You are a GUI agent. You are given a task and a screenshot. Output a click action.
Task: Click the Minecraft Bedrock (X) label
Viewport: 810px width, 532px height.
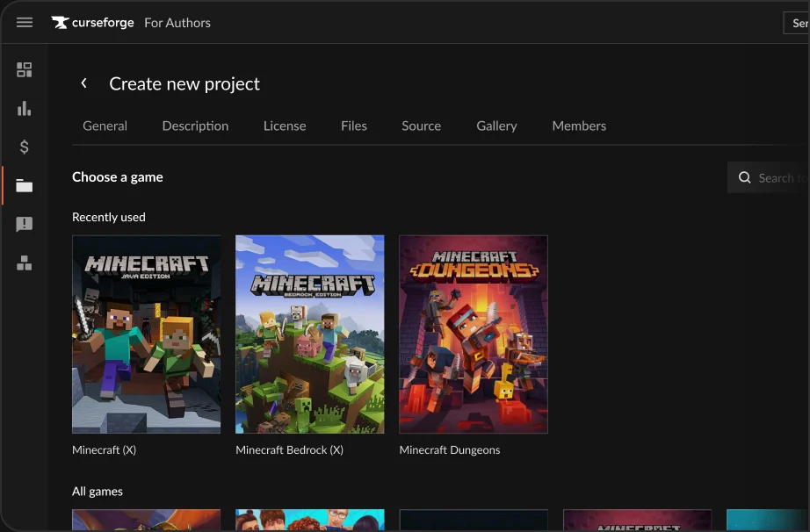point(289,450)
